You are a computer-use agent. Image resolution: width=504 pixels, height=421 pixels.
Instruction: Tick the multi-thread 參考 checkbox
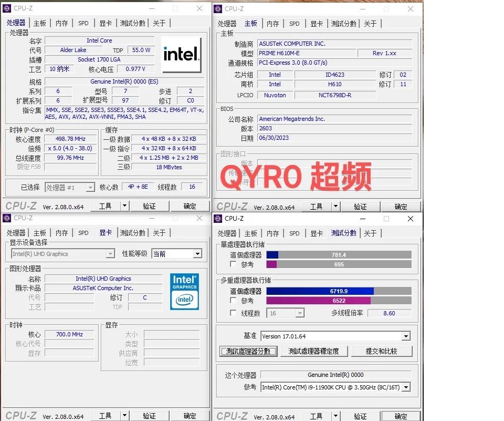(x=233, y=300)
